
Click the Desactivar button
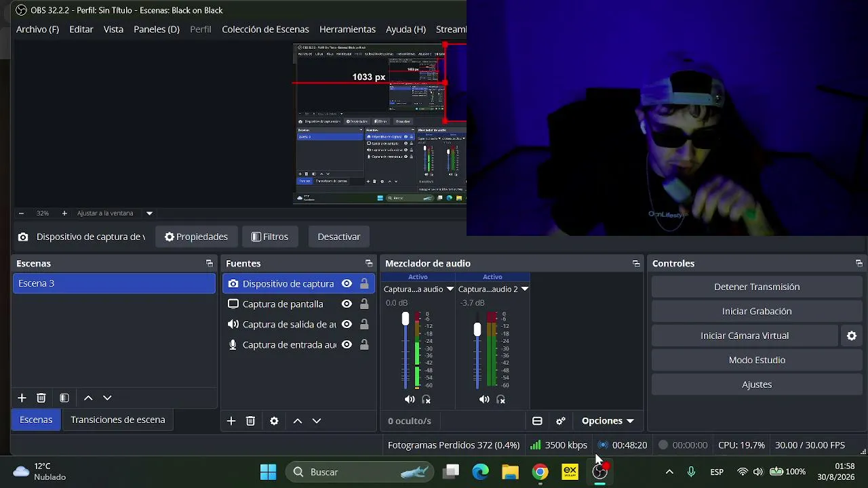click(x=338, y=237)
